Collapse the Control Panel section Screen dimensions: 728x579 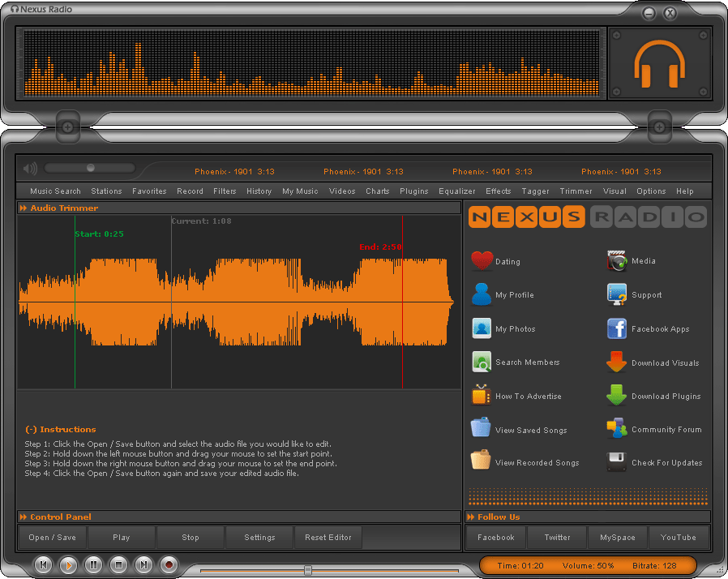(x=23, y=517)
